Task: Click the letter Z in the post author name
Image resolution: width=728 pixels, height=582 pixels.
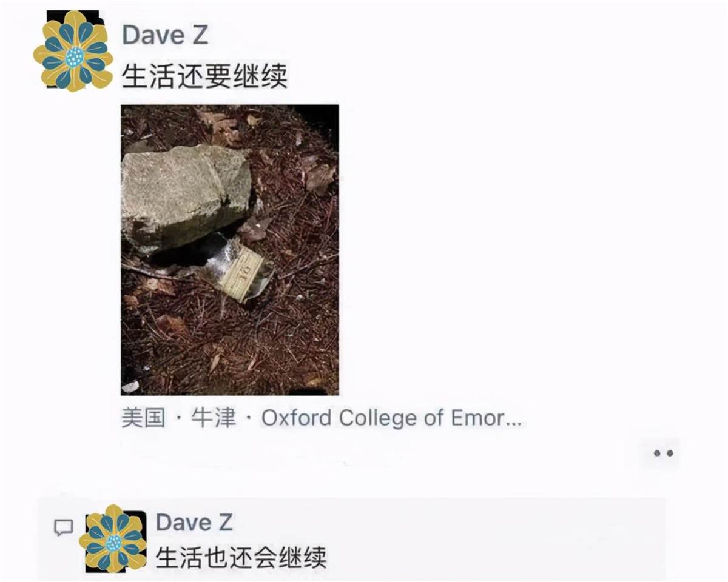Action: [200, 35]
